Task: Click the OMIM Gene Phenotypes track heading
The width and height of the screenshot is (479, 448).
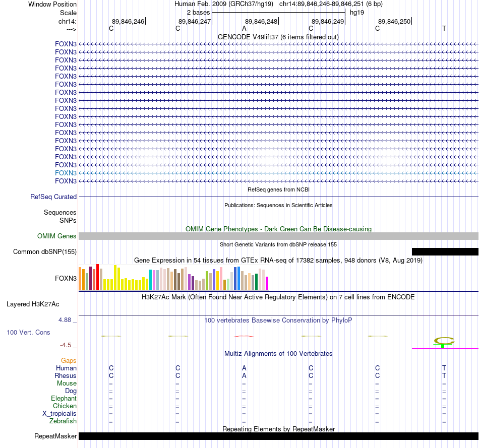Action: [x=278, y=229]
